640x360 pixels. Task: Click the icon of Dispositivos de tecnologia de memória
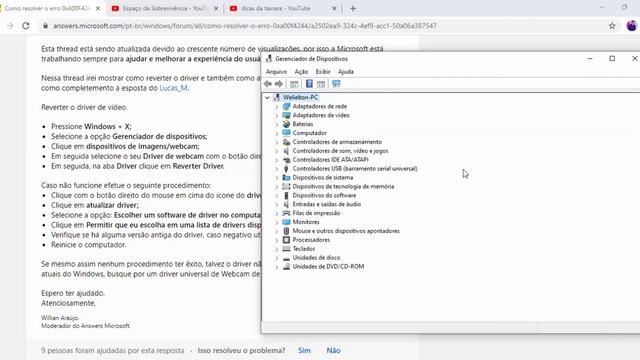(x=286, y=187)
